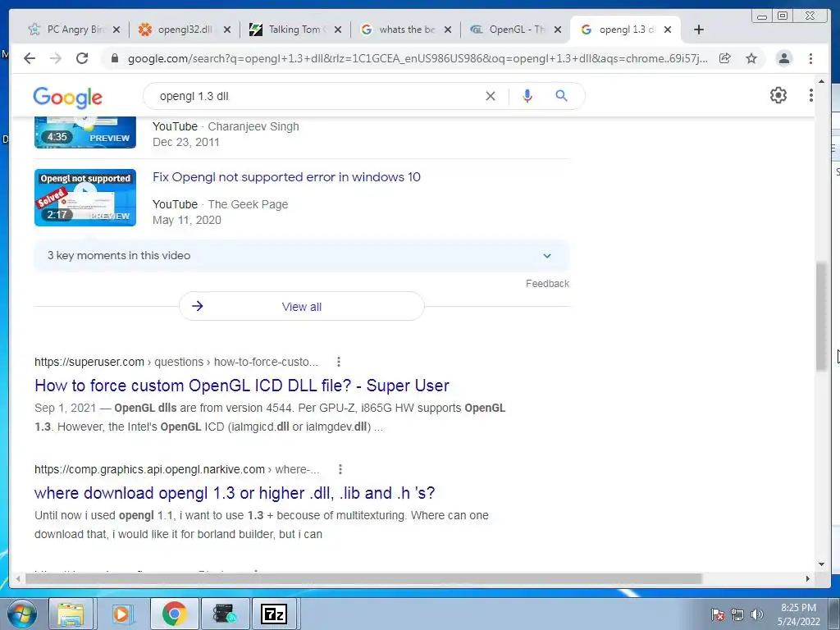
Task: Open Windows Start menu
Action: [22, 614]
